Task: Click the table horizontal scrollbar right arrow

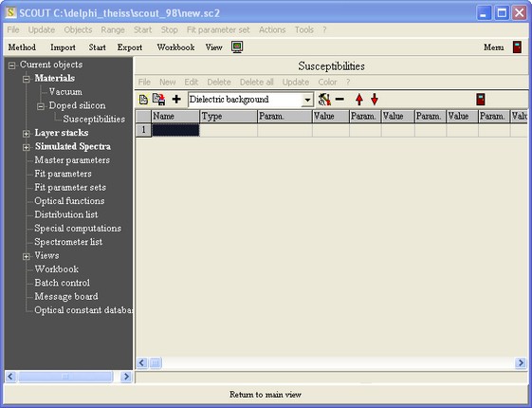Action: tap(521, 362)
